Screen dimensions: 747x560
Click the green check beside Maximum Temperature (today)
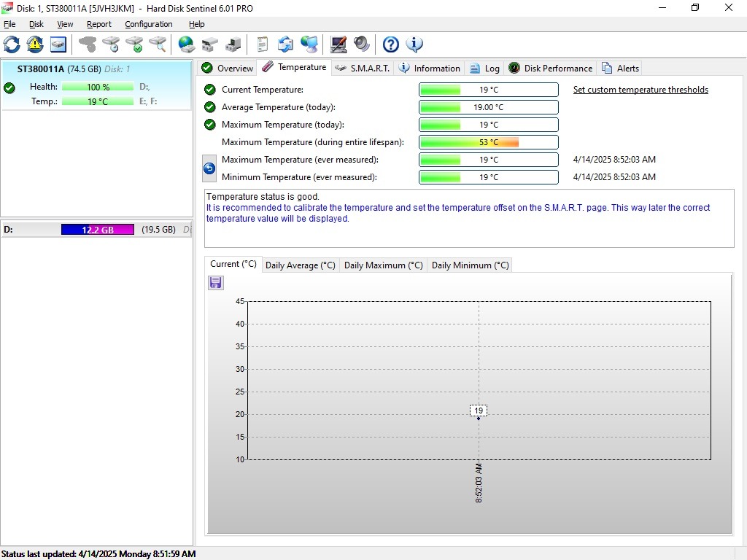209,125
